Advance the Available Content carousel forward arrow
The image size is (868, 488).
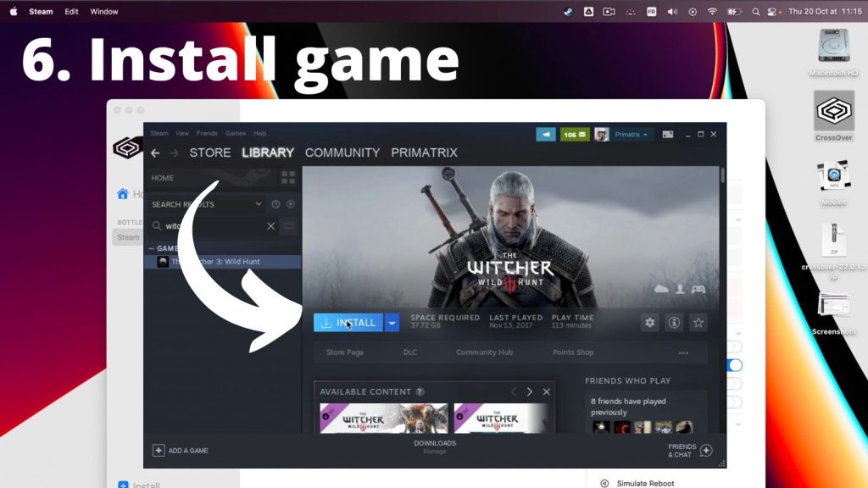pos(529,391)
